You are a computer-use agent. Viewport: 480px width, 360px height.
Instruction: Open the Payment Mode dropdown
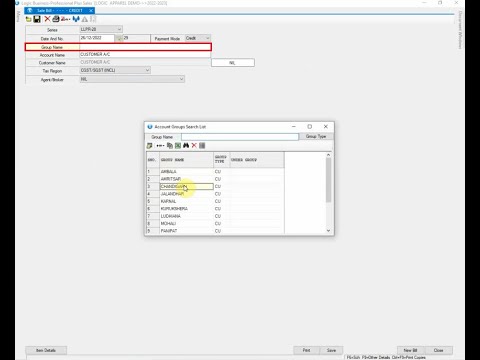[x=198, y=38]
